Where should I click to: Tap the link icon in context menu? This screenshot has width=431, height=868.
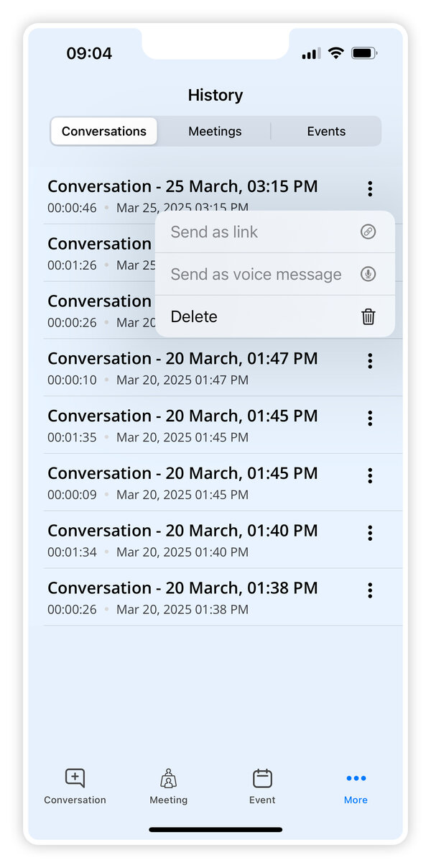click(x=368, y=232)
